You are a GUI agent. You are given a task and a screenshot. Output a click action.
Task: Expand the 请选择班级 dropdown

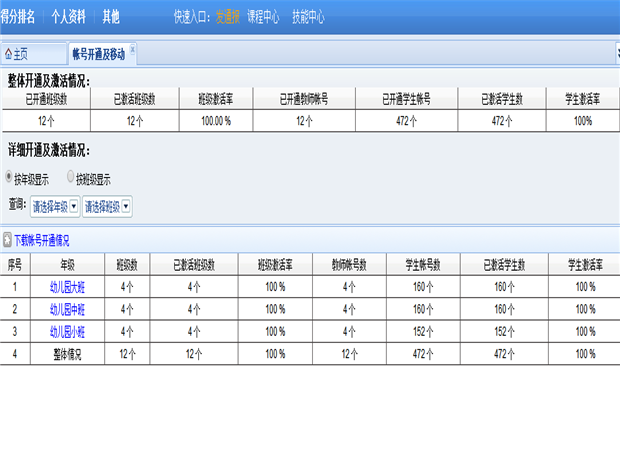(x=126, y=207)
